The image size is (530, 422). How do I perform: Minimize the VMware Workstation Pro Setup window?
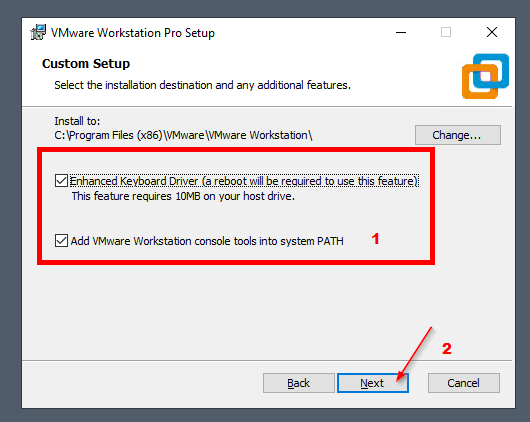(401, 32)
